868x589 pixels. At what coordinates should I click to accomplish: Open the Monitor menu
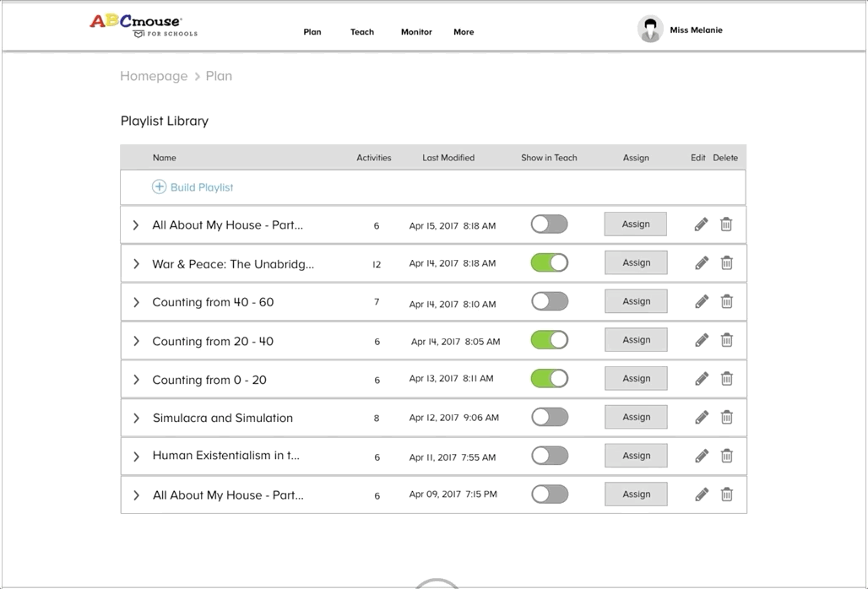(416, 32)
